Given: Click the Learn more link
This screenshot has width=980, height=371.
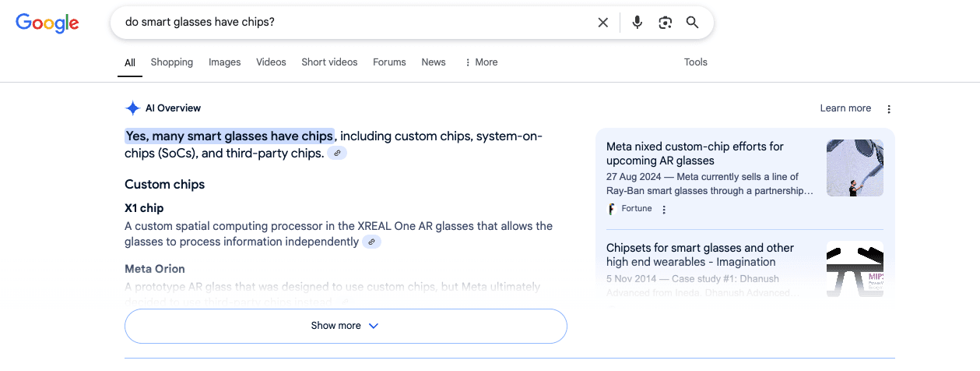Looking at the screenshot, I should pyautogui.click(x=845, y=108).
